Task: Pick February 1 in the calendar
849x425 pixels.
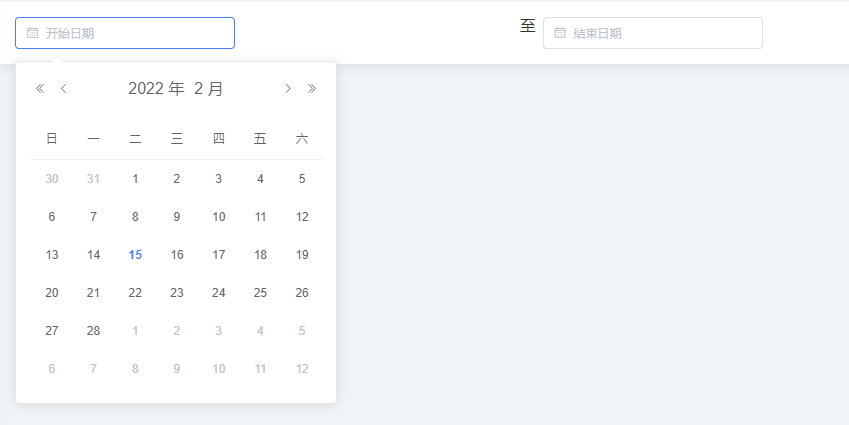Action: pyautogui.click(x=135, y=179)
